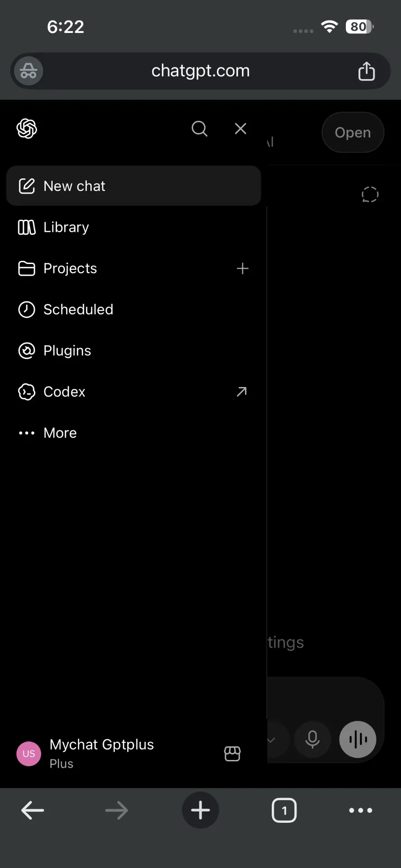Close the sidebar with the X icon
Viewport: 401px width, 868px height.
point(241,129)
